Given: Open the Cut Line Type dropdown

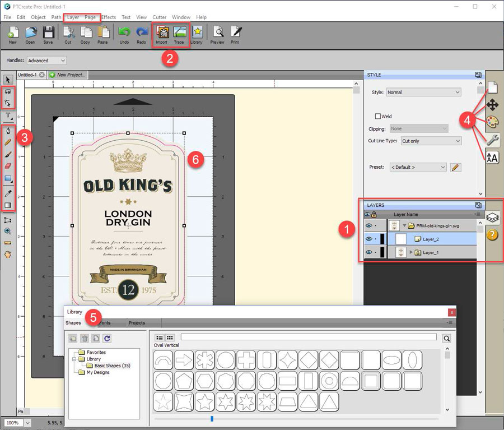Looking at the screenshot, I should coord(431,141).
